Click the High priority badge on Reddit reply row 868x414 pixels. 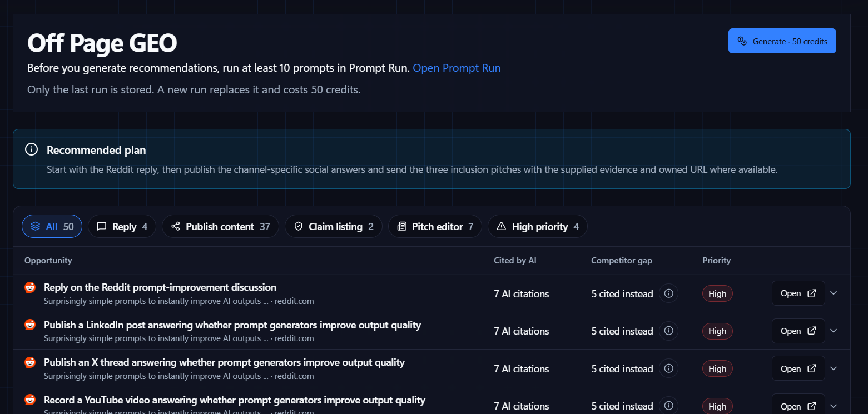pyautogui.click(x=717, y=294)
